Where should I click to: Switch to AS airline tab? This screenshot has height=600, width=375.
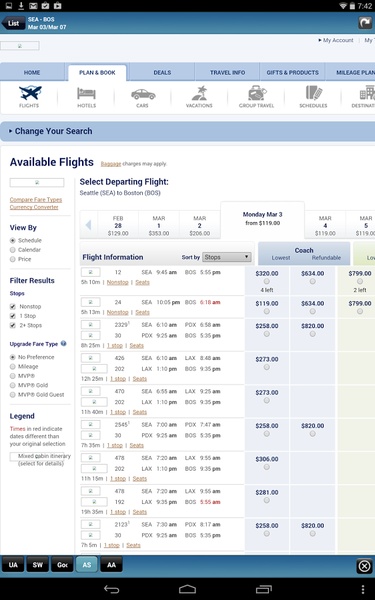tap(86, 564)
